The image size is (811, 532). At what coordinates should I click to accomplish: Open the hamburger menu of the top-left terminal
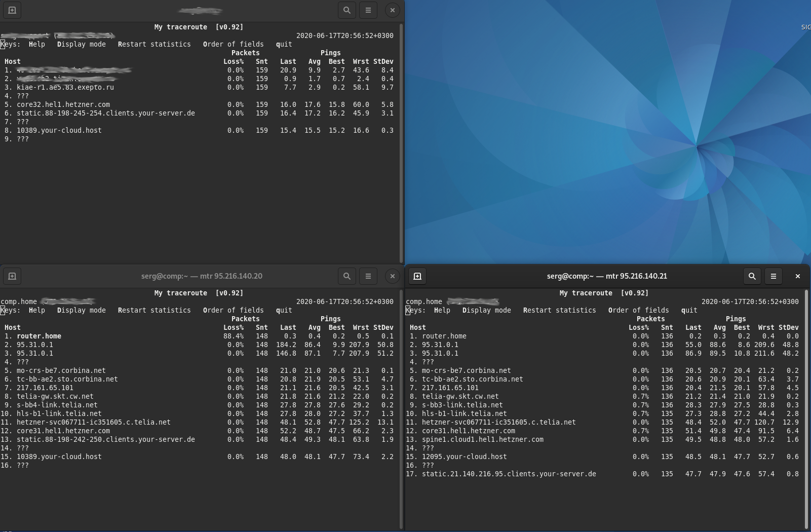point(368,10)
